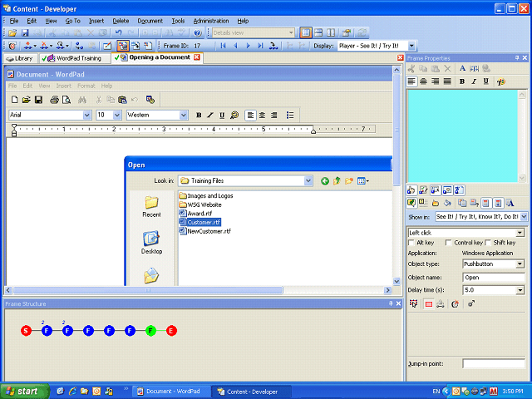This screenshot has width=532, height=399.
Task: Click the Underline icon in Frame Properties
Action: click(x=486, y=81)
